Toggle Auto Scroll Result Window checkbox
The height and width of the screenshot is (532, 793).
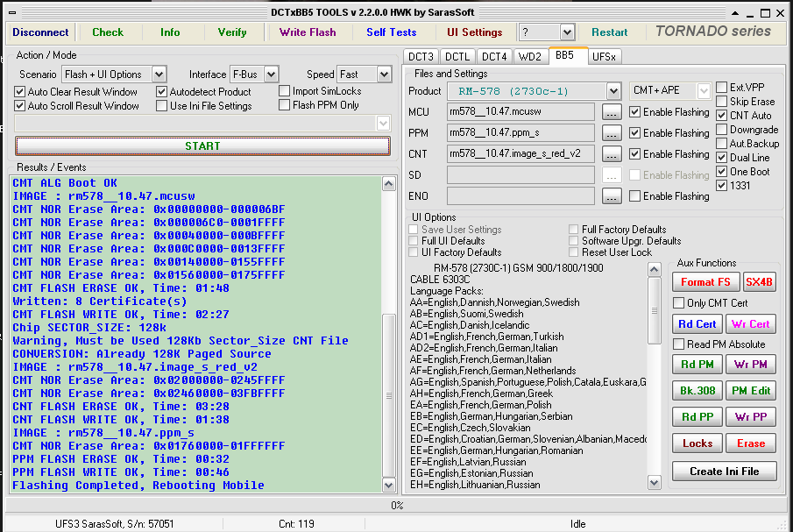(20, 106)
